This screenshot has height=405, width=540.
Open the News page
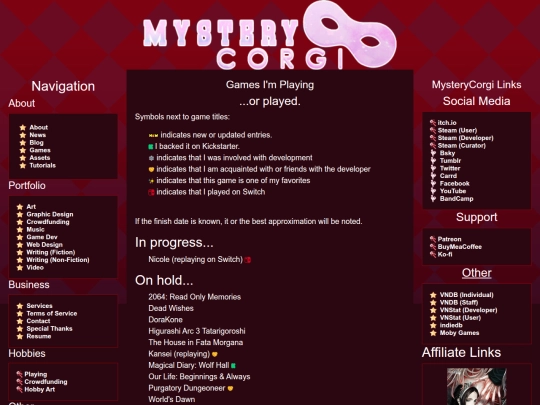[38, 135]
